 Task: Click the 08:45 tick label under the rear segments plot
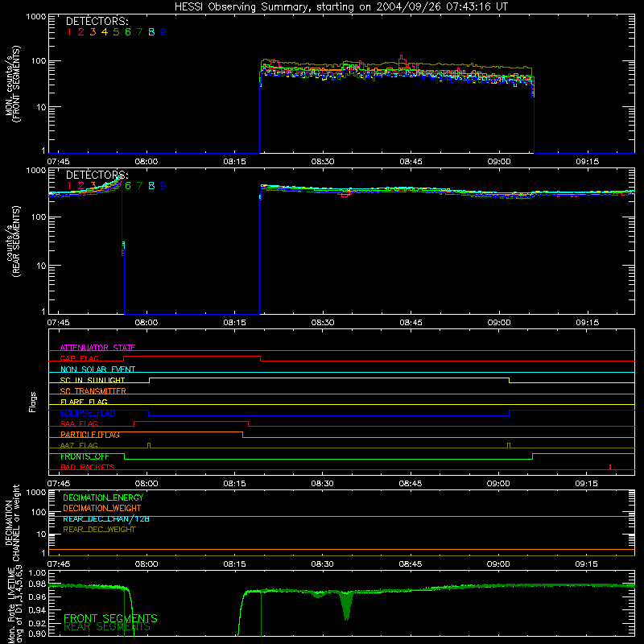click(x=411, y=323)
